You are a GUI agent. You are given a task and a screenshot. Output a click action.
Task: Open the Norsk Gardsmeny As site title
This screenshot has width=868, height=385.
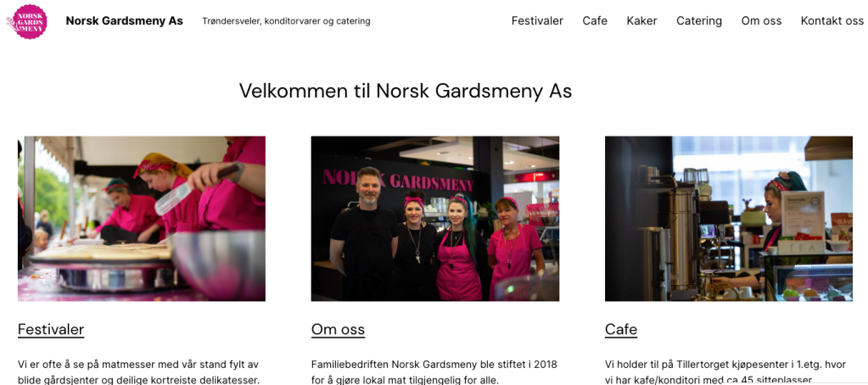click(125, 21)
